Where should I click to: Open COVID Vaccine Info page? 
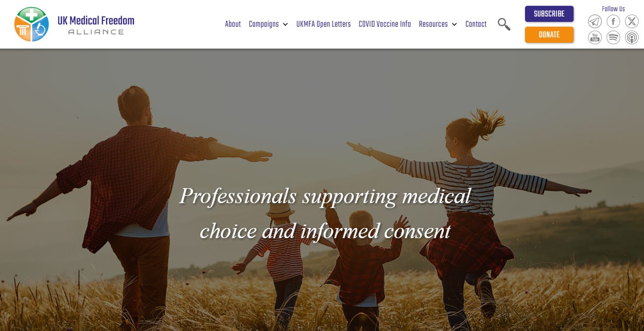[385, 24]
